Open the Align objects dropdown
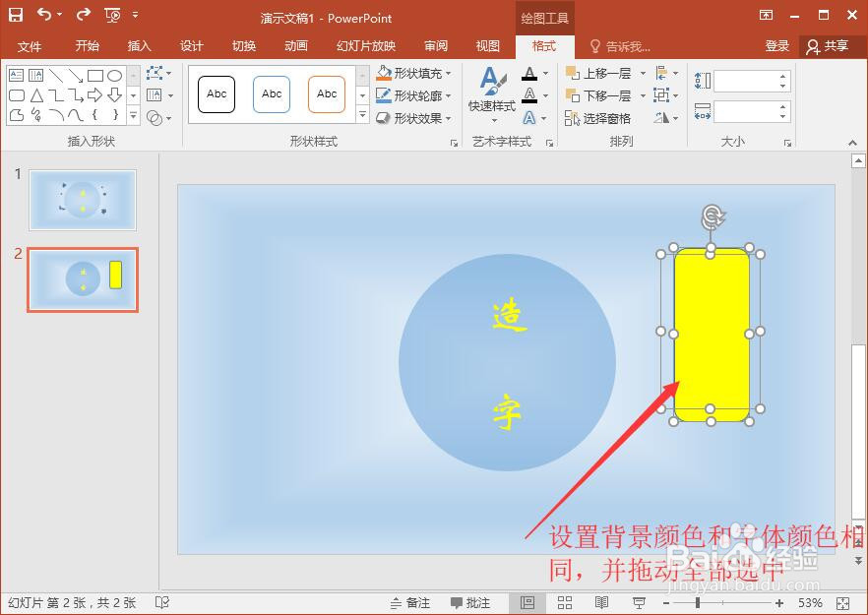868x615 pixels. 666,73
